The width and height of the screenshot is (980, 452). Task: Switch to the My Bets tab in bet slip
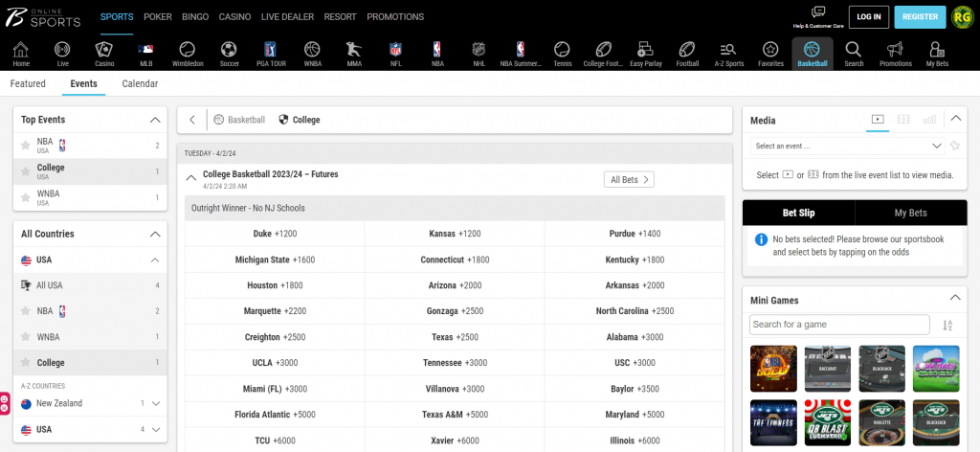[x=911, y=213]
